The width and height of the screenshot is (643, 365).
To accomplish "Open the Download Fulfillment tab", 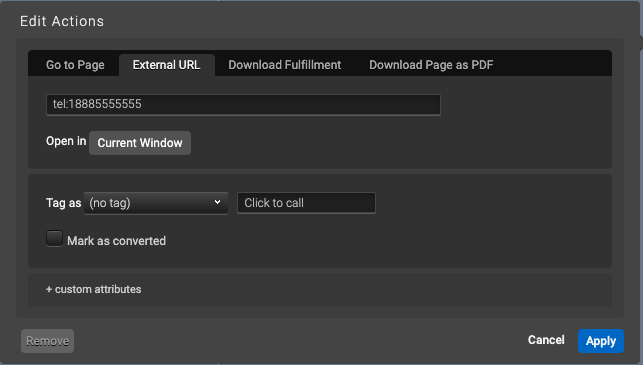I will click(x=285, y=65).
